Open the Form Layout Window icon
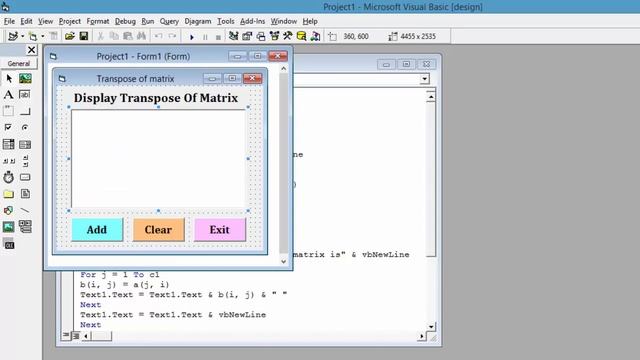640x360 pixels. pos(261,36)
